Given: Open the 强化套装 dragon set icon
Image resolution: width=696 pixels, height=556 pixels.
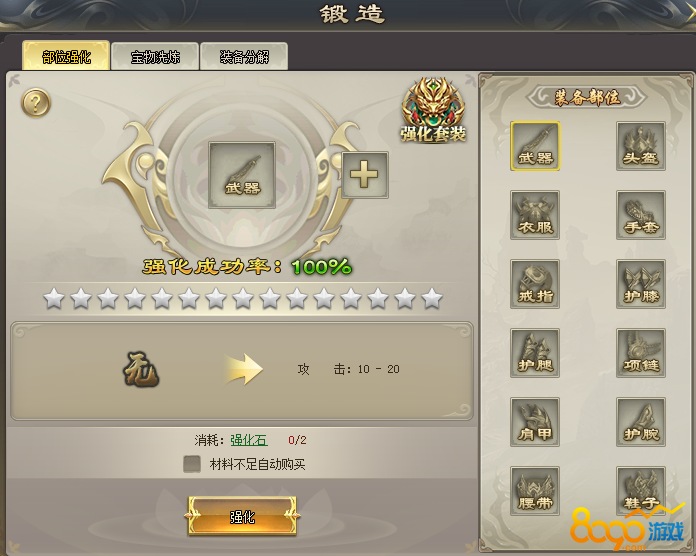Looking at the screenshot, I should pos(433,110).
